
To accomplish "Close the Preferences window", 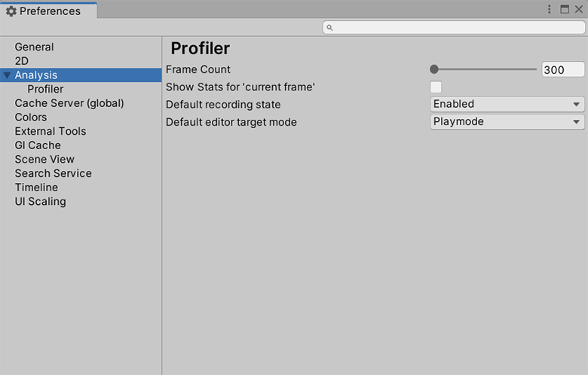I will (579, 9).
